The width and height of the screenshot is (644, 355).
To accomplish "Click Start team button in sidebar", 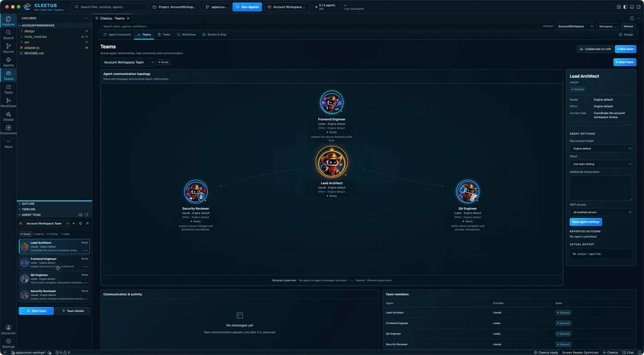I will tap(36, 311).
